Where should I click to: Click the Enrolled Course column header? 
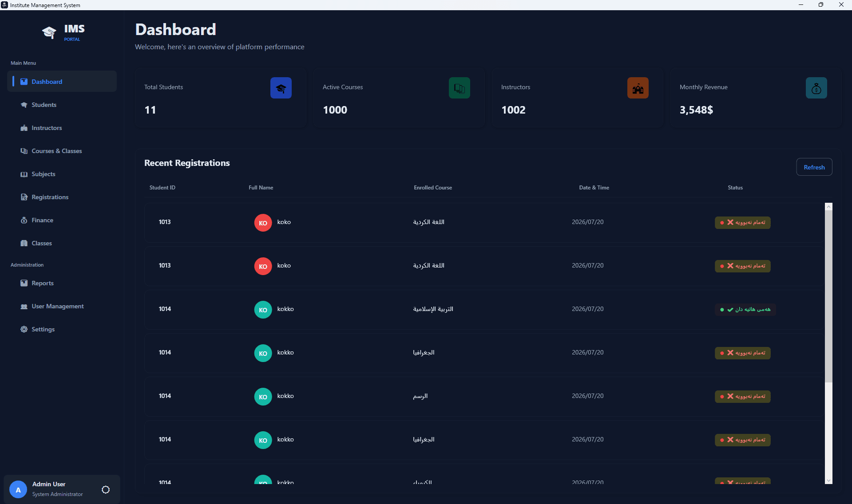coord(433,188)
